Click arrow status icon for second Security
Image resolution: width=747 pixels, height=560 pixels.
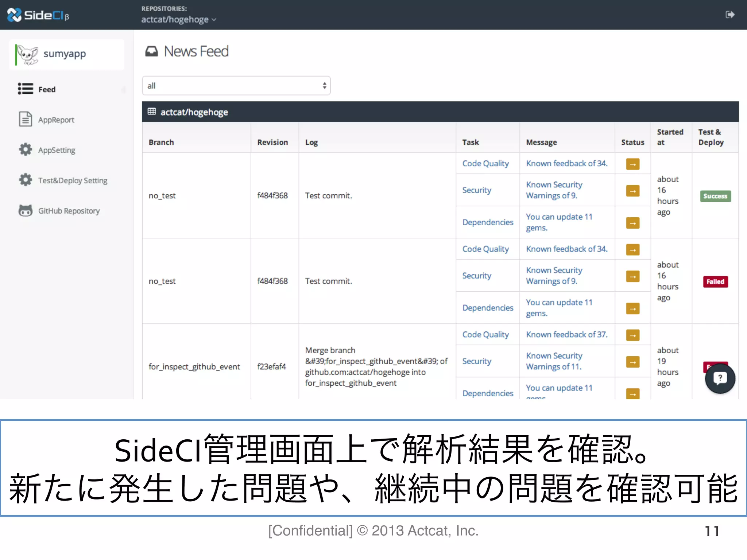coord(633,276)
